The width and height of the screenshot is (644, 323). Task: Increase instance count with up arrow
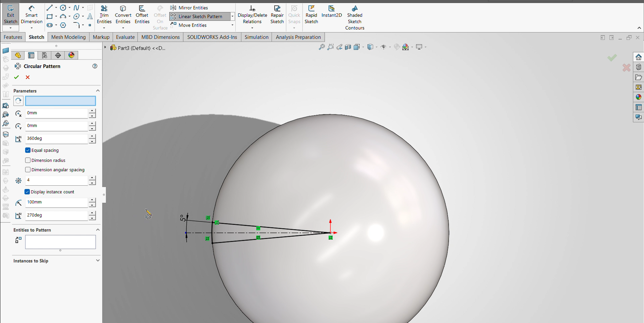click(x=92, y=178)
